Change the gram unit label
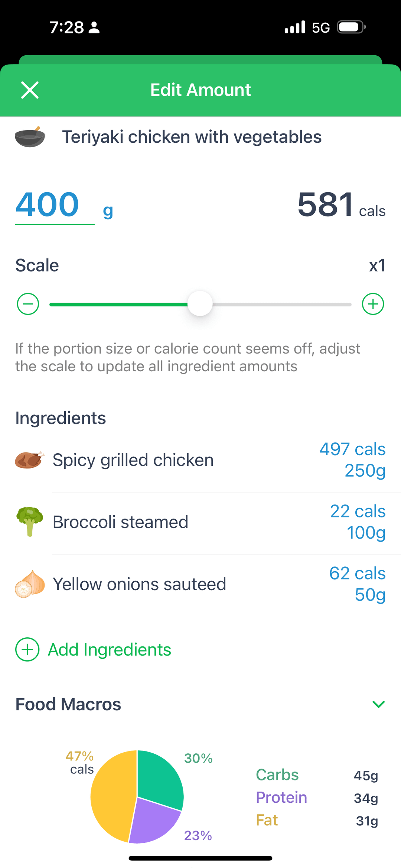 click(108, 211)
